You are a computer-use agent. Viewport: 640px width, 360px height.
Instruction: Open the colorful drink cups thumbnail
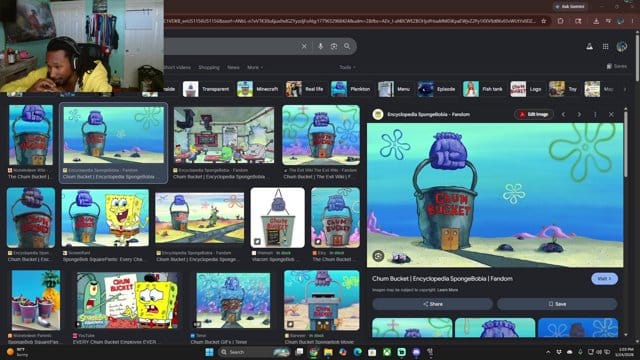coord(36,300)
